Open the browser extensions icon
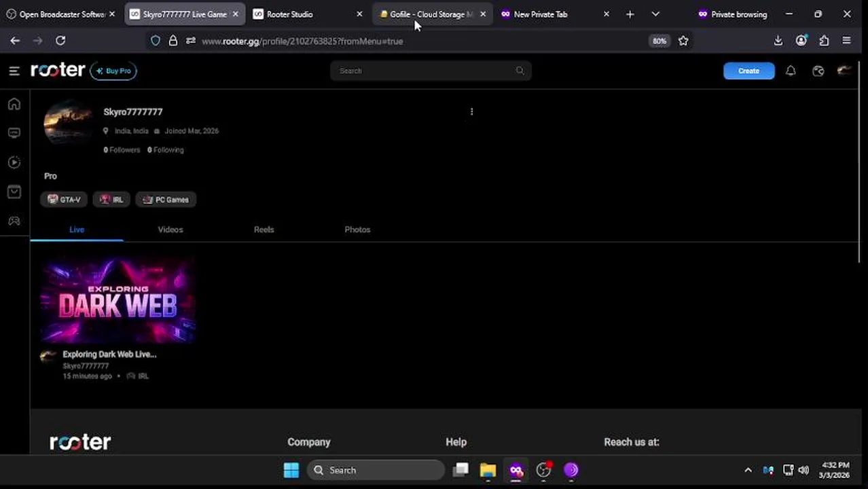 tap(824, 41)
